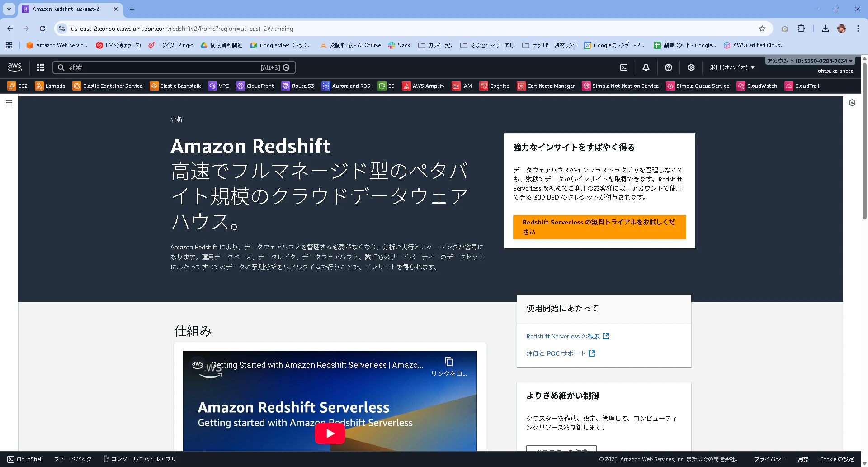
Task: Go back to the previous page
Action: (x=10, y=29)
